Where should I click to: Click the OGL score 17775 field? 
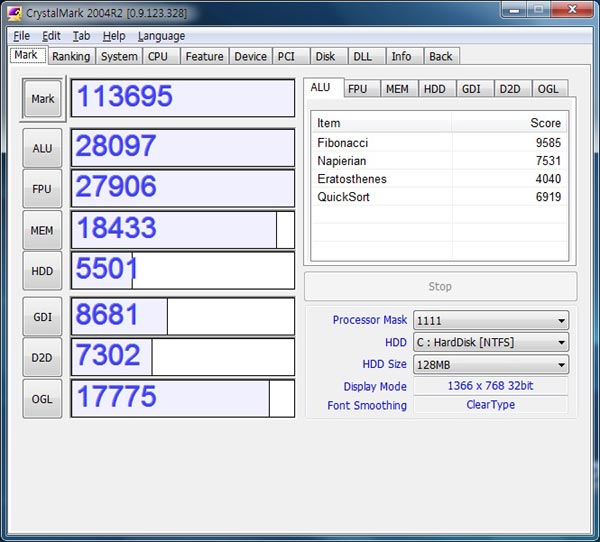tap(183, 398)
